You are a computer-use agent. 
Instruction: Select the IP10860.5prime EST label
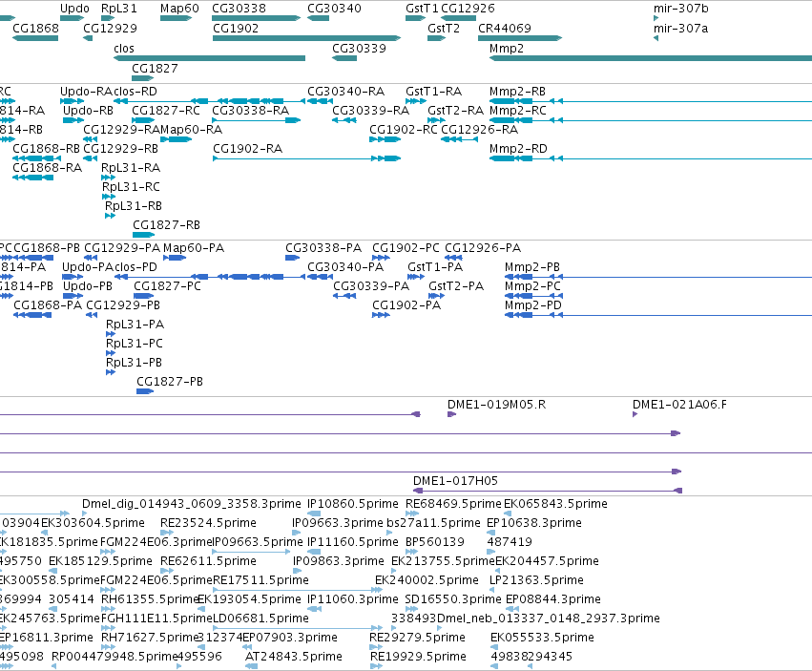353,504
